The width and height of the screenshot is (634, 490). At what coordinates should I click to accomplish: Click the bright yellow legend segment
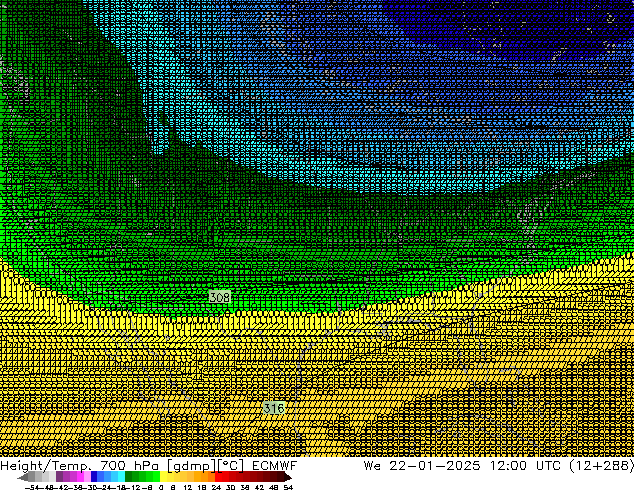pyautogui.click(x=163, y=477)
